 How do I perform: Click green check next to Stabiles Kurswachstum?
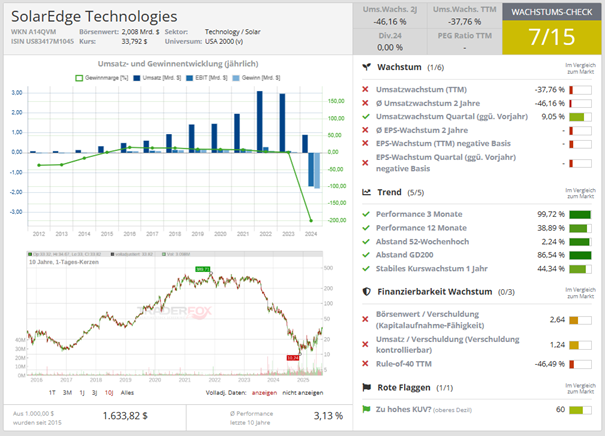point(366,269)
